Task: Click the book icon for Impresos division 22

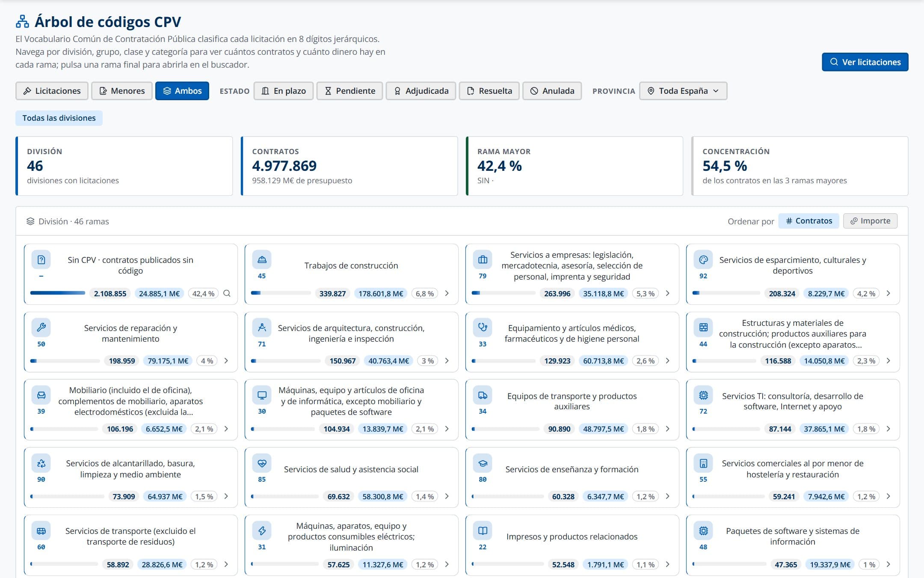Action: (483, 530)
